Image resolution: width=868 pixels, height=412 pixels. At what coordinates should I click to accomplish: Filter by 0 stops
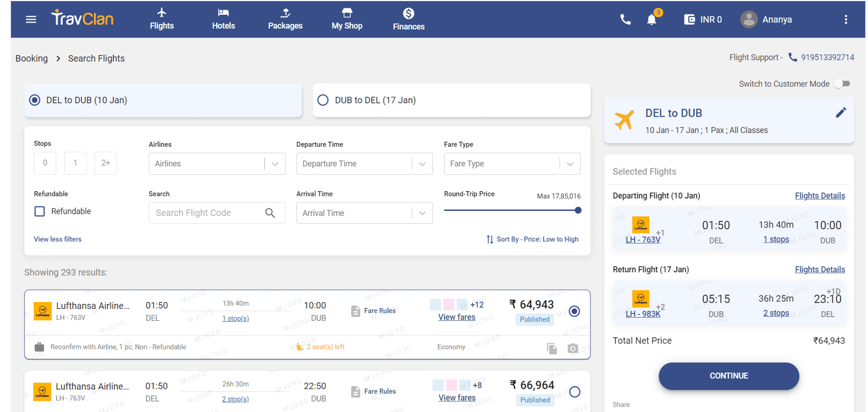click(x=45, y=163)
